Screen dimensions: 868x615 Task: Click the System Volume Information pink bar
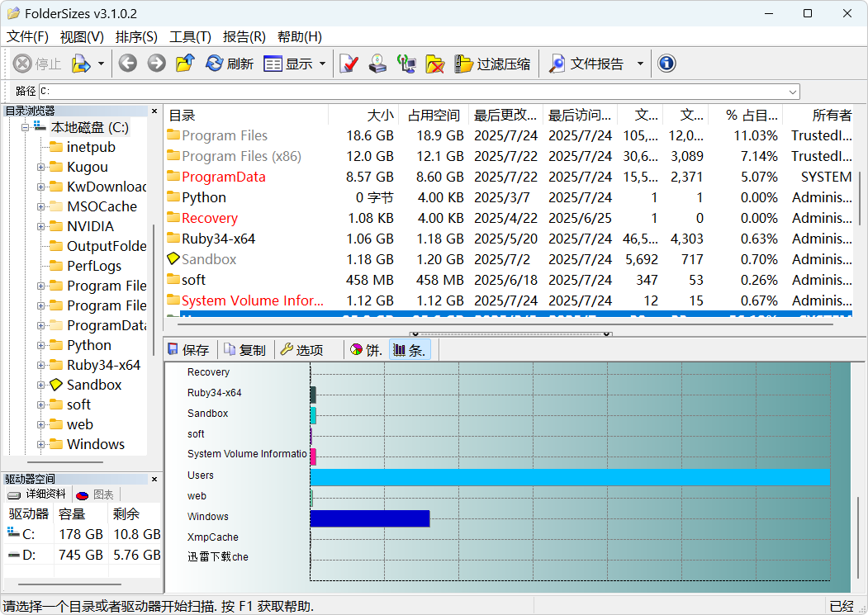pyautogui.click(x=313, y=457)
